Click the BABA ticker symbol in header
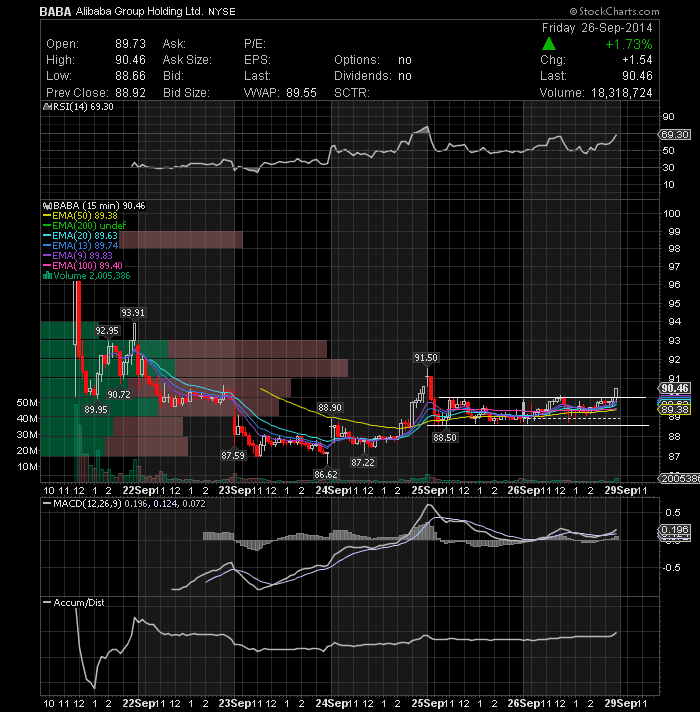 tap(55, 12)
